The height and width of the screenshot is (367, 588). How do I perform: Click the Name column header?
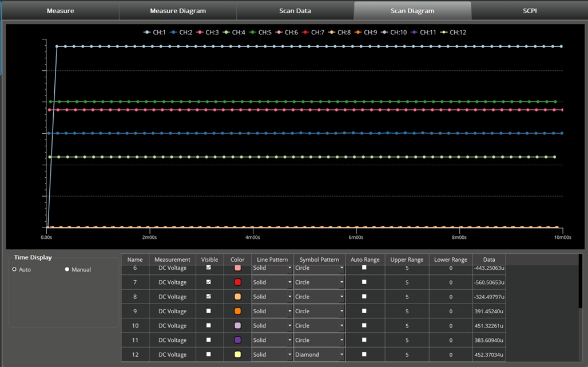pos(135,260)
